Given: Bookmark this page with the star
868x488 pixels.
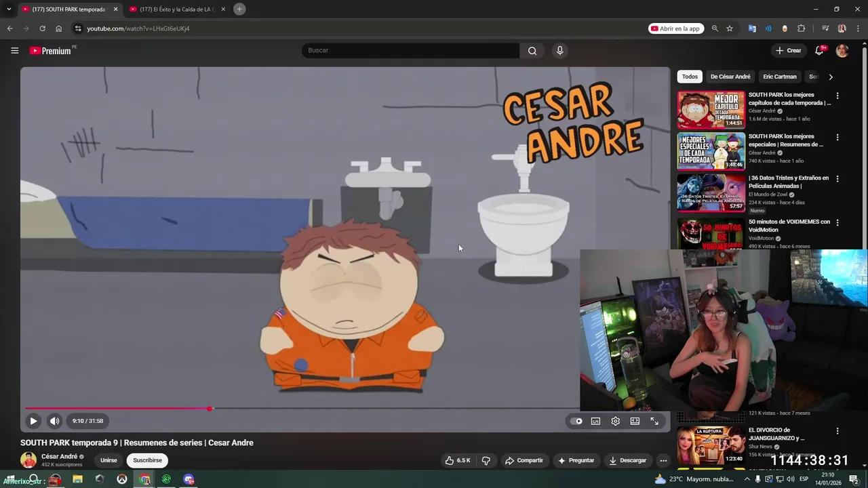Looking at the screenshot, I should tap(730, 28).
